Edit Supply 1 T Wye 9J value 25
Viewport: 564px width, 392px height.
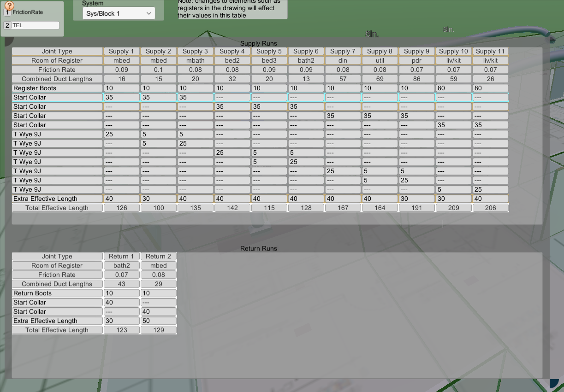click(x=121, y=134)
